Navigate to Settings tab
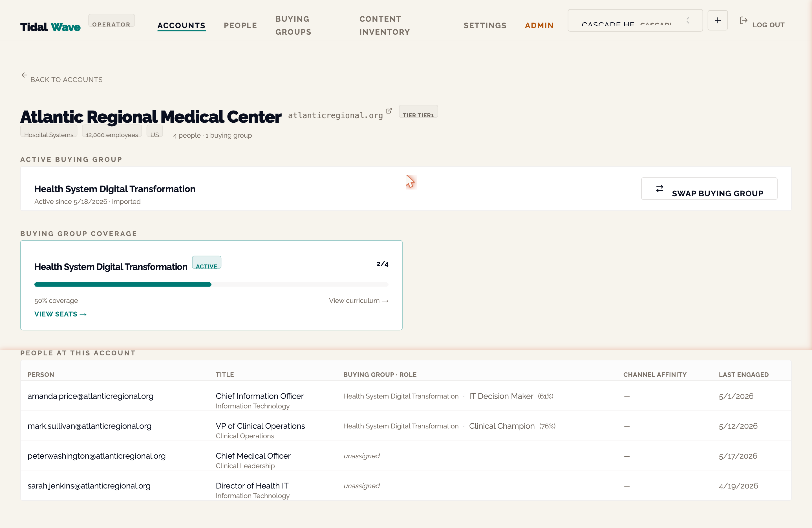 click(485, 26)
